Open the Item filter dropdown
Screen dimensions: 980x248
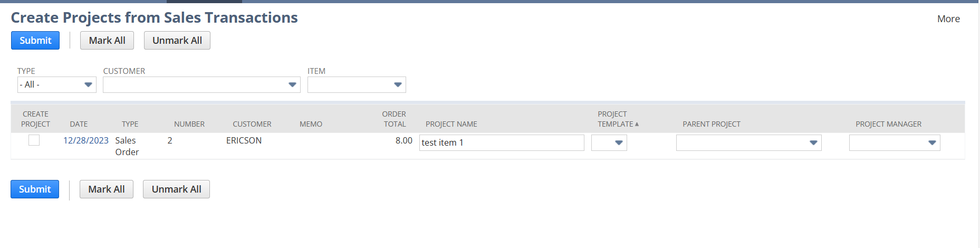click(x=398, y=84)
